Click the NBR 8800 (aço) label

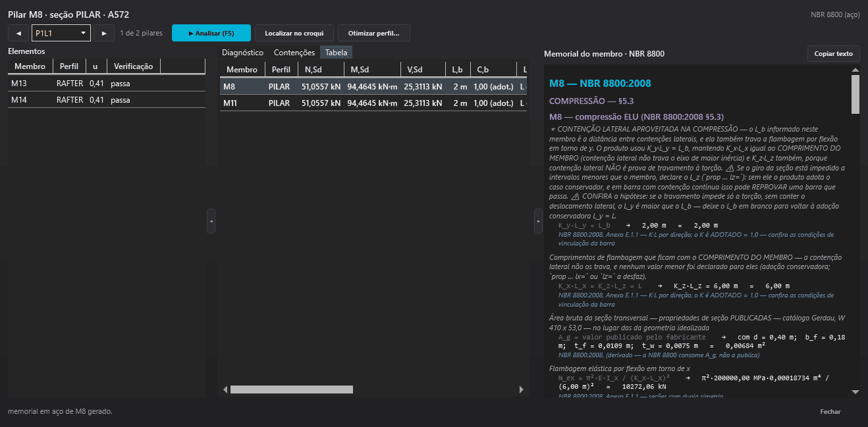(x=836, y=14)
